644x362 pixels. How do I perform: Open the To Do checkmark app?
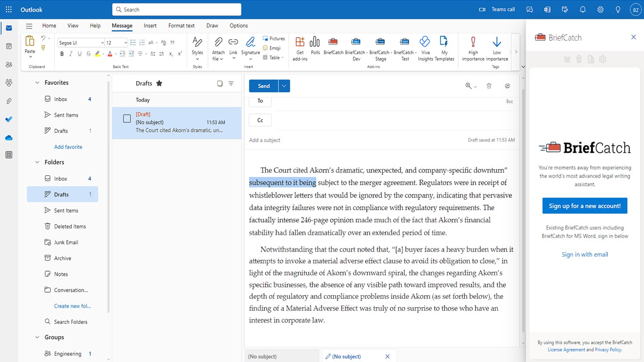[8, 119]
